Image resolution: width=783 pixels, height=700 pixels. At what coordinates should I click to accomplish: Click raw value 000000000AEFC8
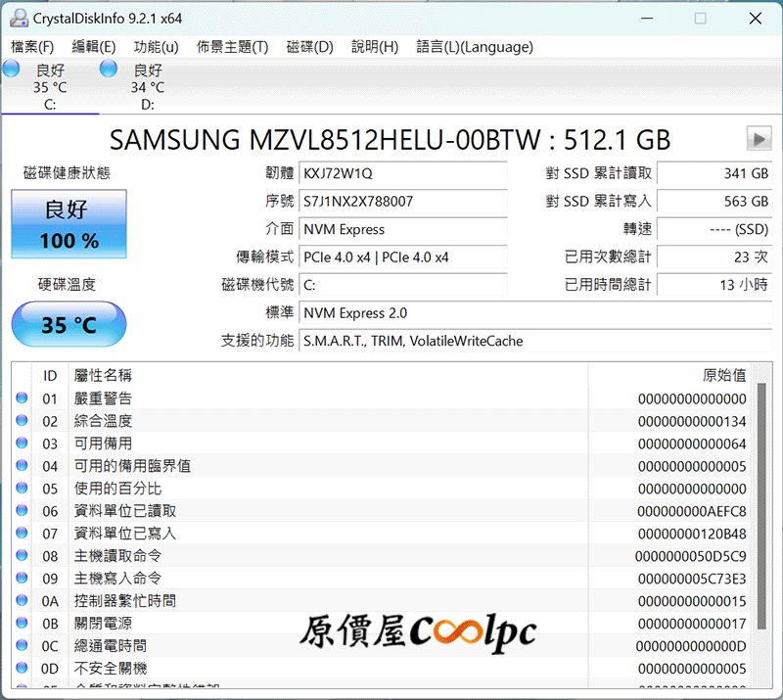(x=692, y=511)
